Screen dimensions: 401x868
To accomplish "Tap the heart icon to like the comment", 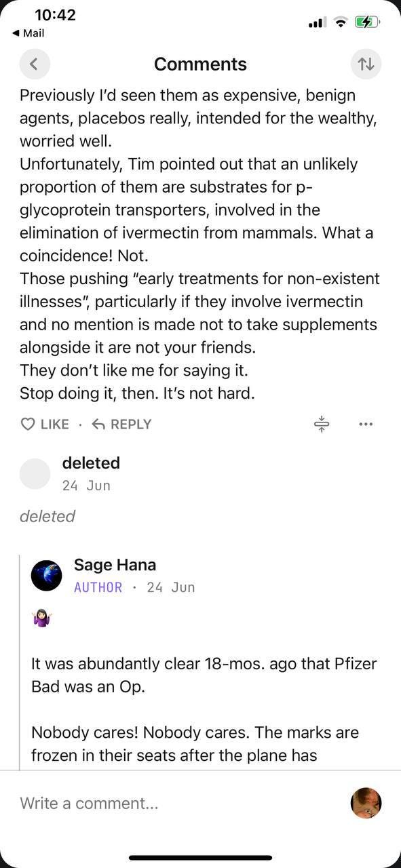I will [27, 423].
